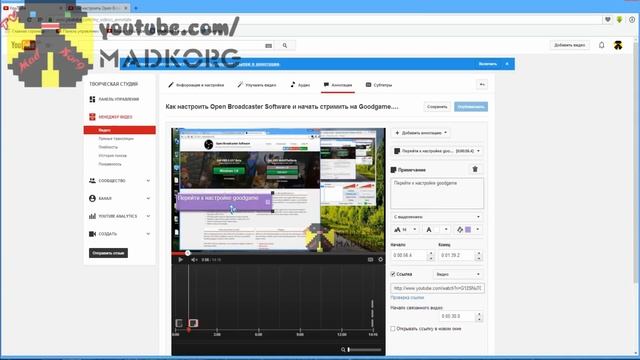Click the Создать camera icon
This screenshot has height=360, width=640.
click(92, 234)
